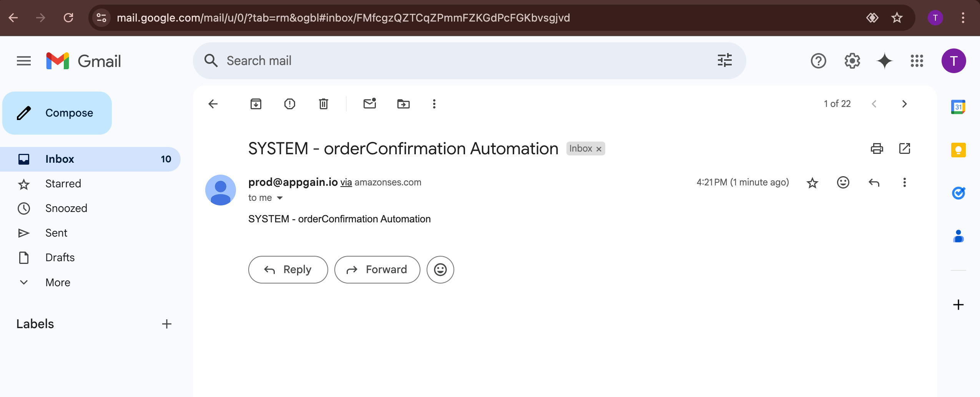This screenshot has height=397, width=980.
Task: Open Gmail settings gear
Action: click(x=852, y=61)
